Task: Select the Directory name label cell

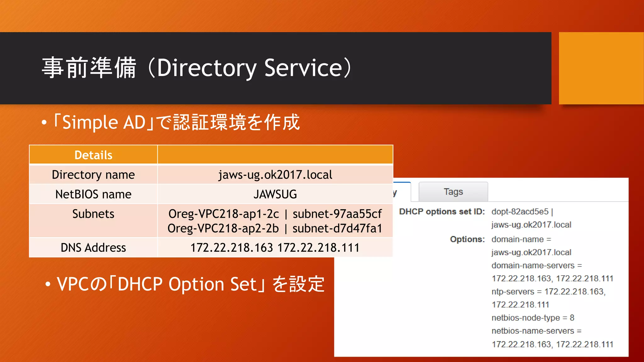Action: [x=93, y=175]
